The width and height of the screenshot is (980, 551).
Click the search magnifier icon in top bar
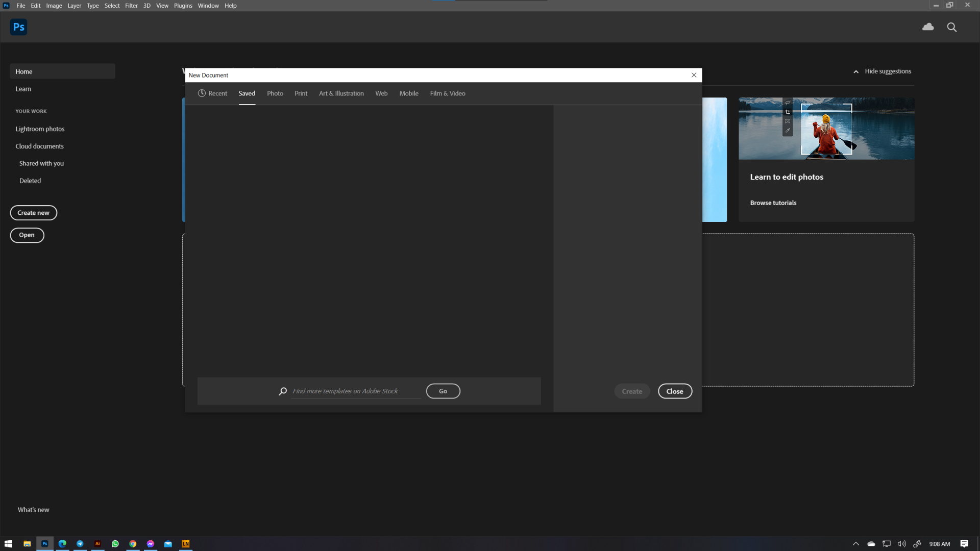[952, 27]
